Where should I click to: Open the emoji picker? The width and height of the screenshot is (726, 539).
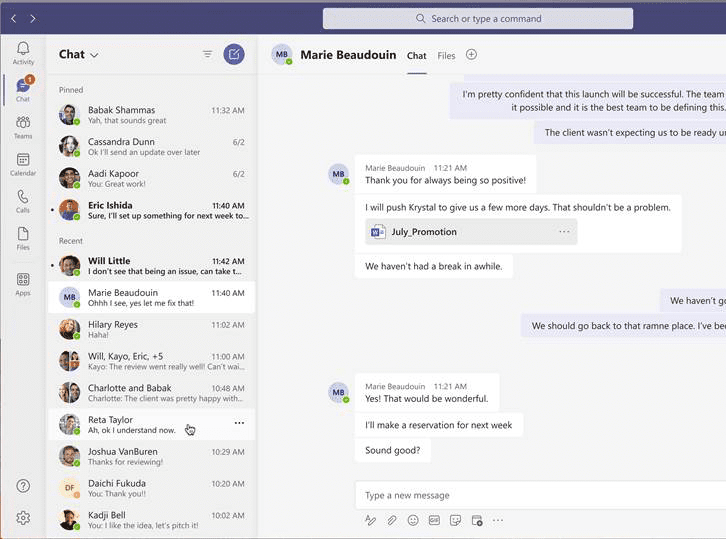click(413, 520)
